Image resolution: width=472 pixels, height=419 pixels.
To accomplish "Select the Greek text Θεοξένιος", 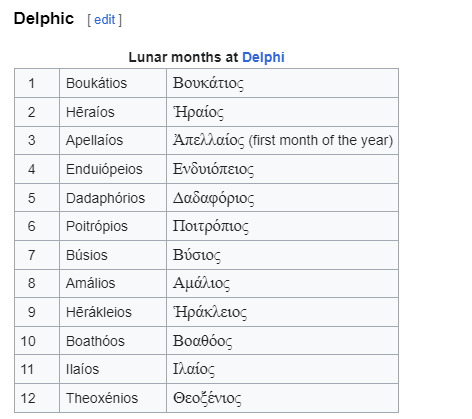I will point(207,398).
